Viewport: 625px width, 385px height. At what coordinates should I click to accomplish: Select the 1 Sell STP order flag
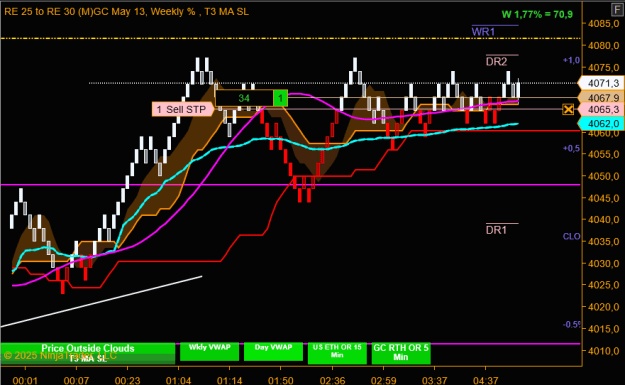point(183,109)
